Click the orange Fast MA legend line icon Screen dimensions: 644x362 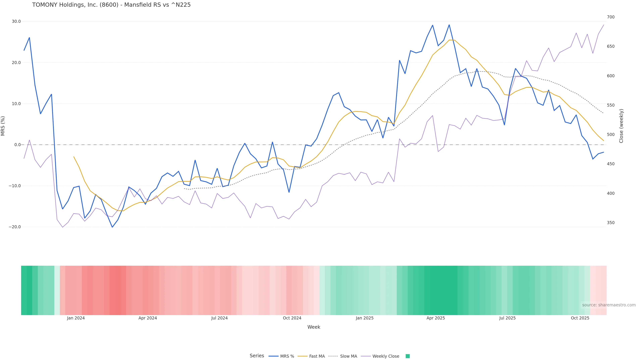coord(303,356)
